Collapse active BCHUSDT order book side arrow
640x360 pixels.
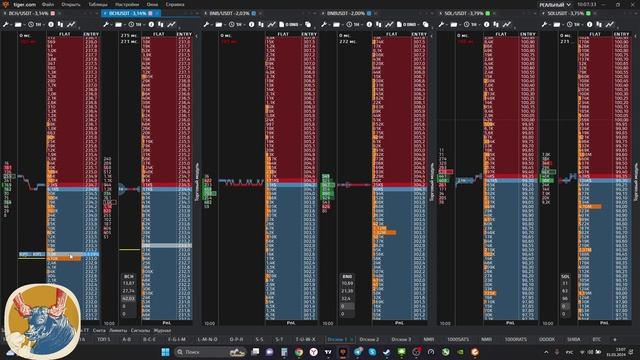click(196, 36)
